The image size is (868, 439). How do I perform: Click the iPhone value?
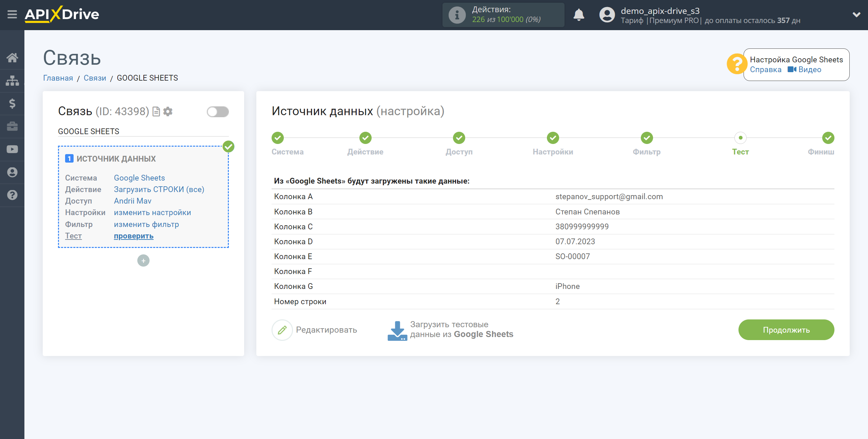click(568, 286)
